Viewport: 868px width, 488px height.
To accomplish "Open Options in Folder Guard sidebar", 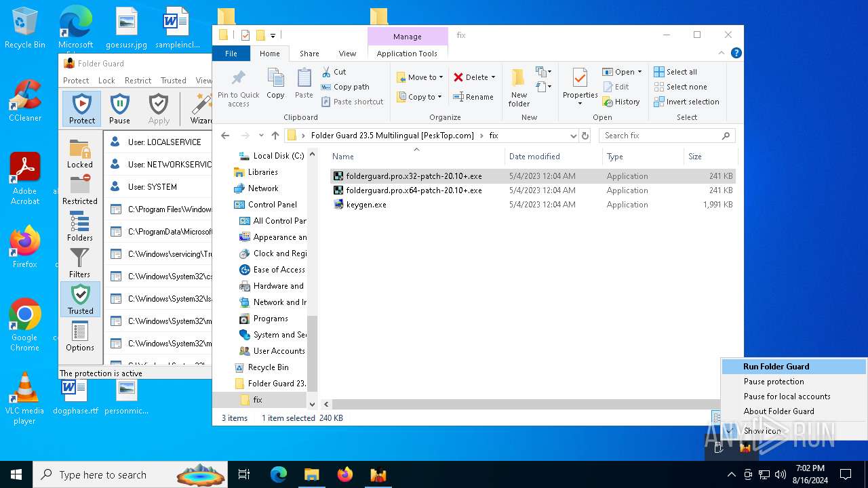I will tap(80, 336).
